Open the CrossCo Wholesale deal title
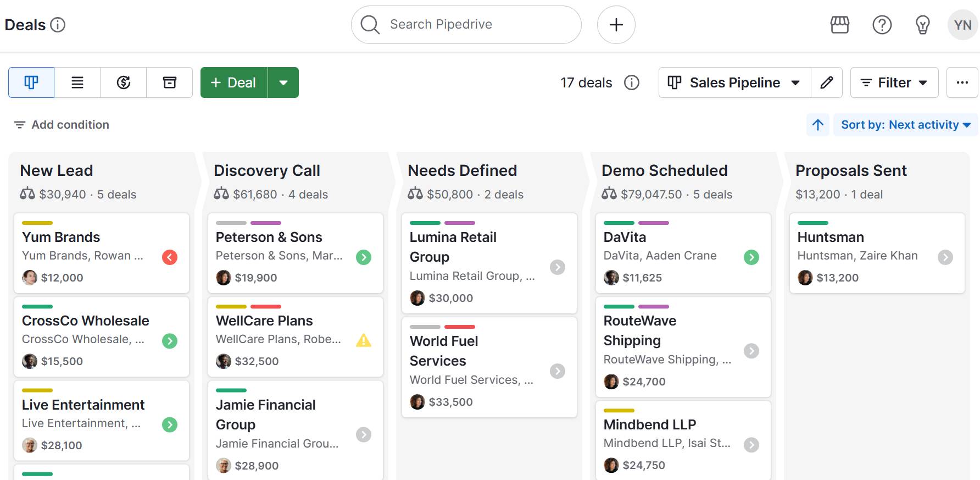The width and height of the screenshot is (980, 480). 86,321
